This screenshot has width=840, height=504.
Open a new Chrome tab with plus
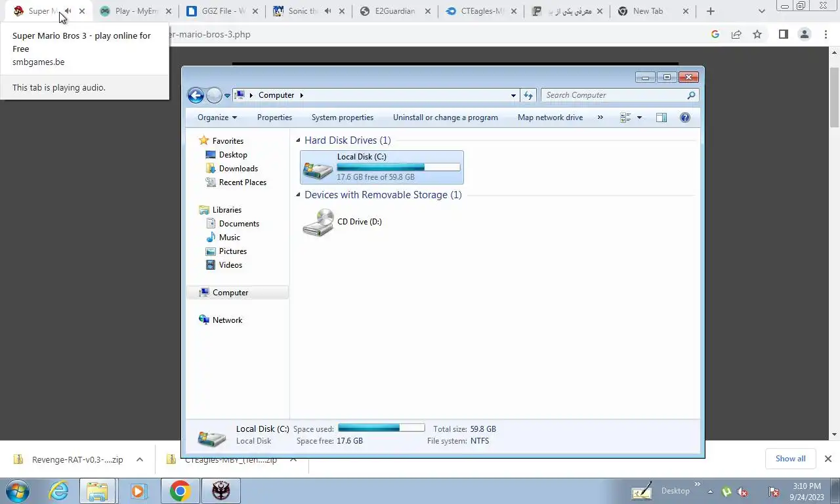coord(710,11)
